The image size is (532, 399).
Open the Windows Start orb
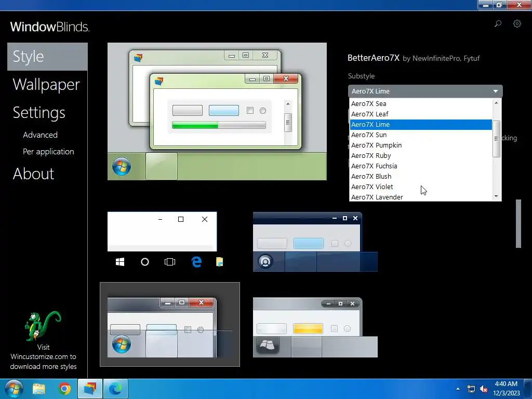[14, 389]
